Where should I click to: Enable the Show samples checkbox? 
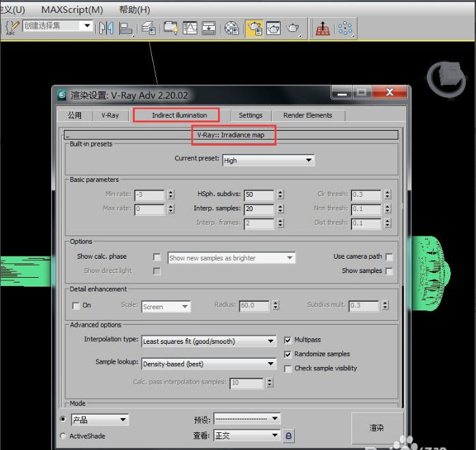pos(389,271)
